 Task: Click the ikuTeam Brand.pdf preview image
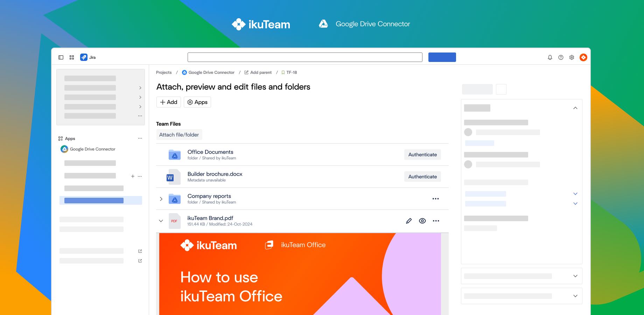point(300,274)
